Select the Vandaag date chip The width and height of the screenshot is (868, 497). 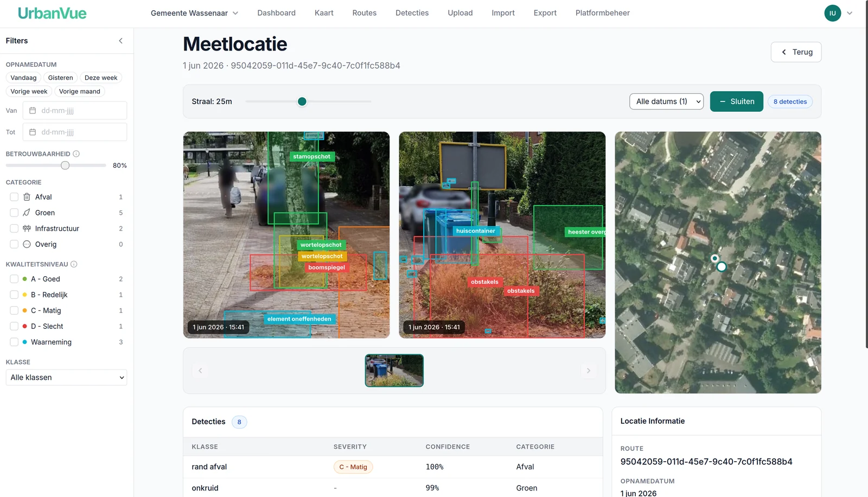coord(23,78)
